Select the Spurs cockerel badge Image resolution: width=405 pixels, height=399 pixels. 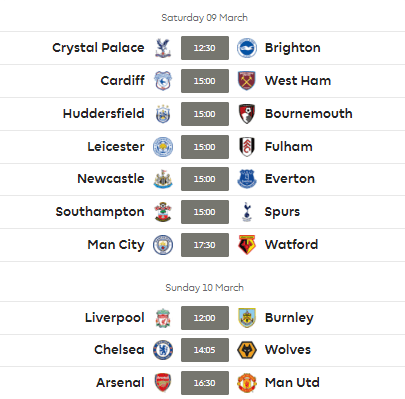tap(247, 212)
